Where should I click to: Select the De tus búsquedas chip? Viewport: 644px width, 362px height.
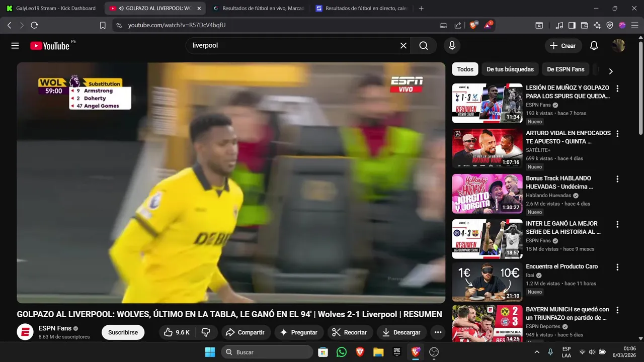[x=510, y=69]
